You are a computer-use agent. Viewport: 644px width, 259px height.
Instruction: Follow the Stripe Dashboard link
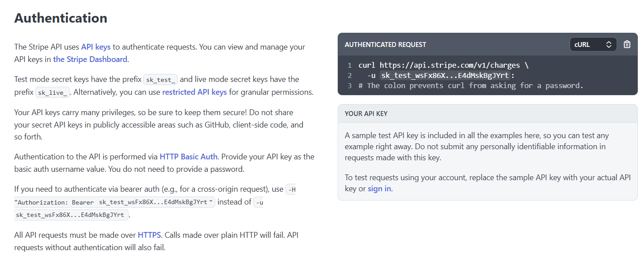(x=90, y=59)
